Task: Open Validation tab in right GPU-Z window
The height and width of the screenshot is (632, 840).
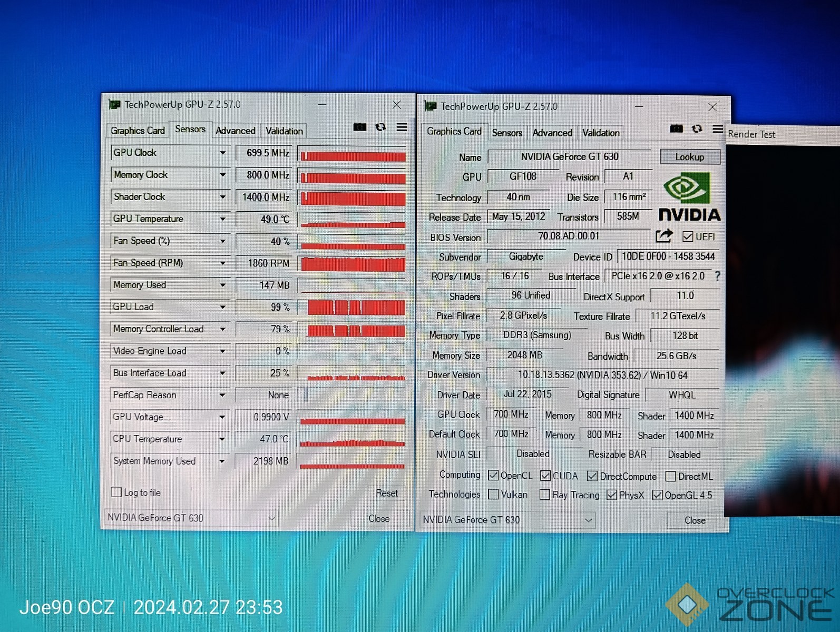Action: (x=601, y=133)
